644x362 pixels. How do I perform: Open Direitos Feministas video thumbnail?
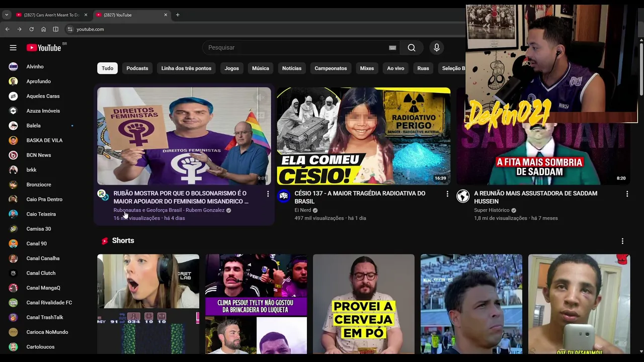click(x=184, y=136)
